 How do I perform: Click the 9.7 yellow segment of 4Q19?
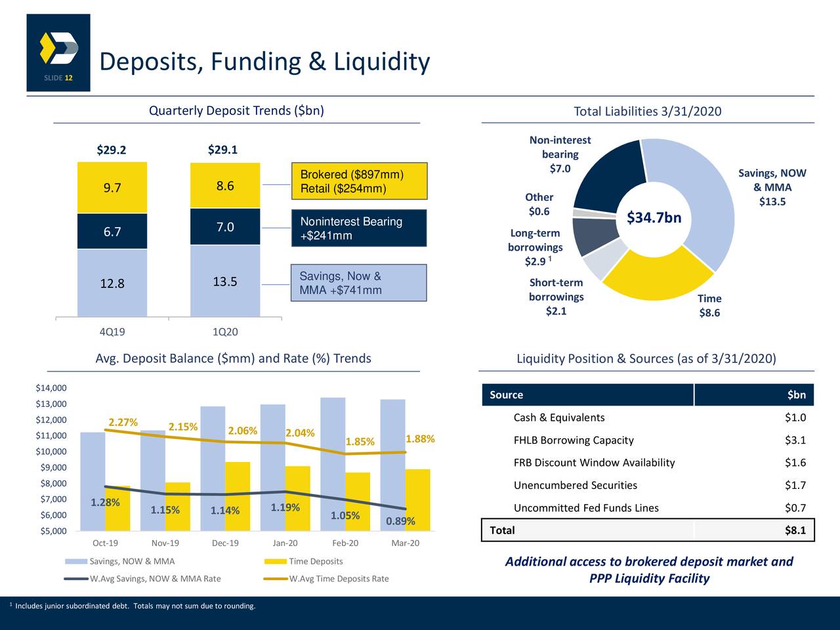[112, 188]
